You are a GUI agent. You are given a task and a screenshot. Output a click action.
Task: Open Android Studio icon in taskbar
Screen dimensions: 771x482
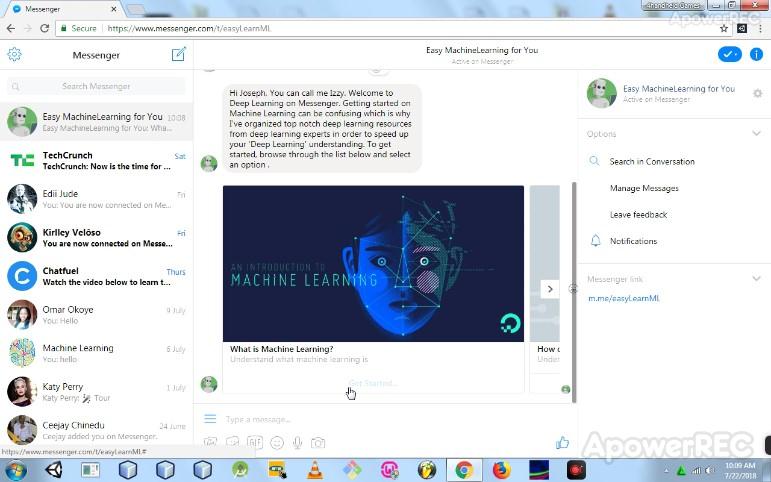click(240, 470)
